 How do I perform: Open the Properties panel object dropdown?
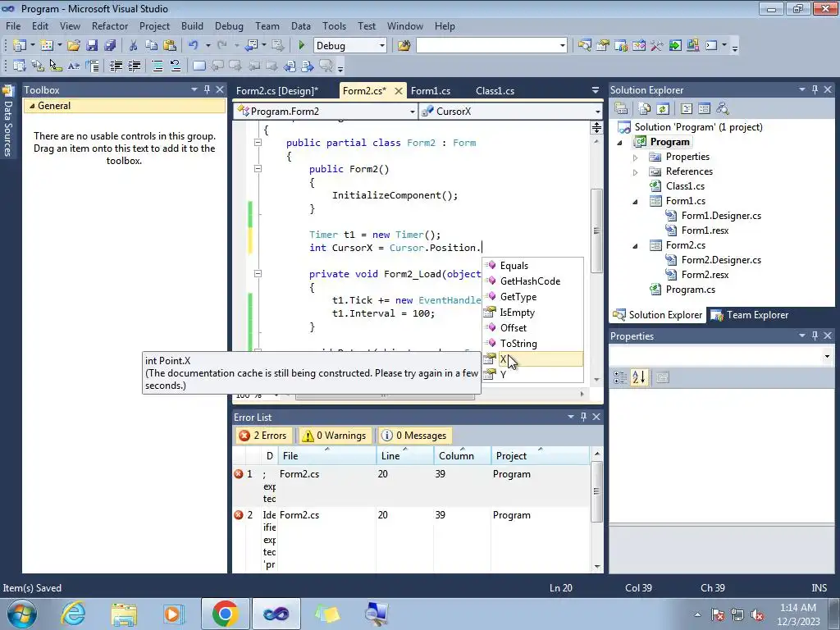tap(827, 356)
